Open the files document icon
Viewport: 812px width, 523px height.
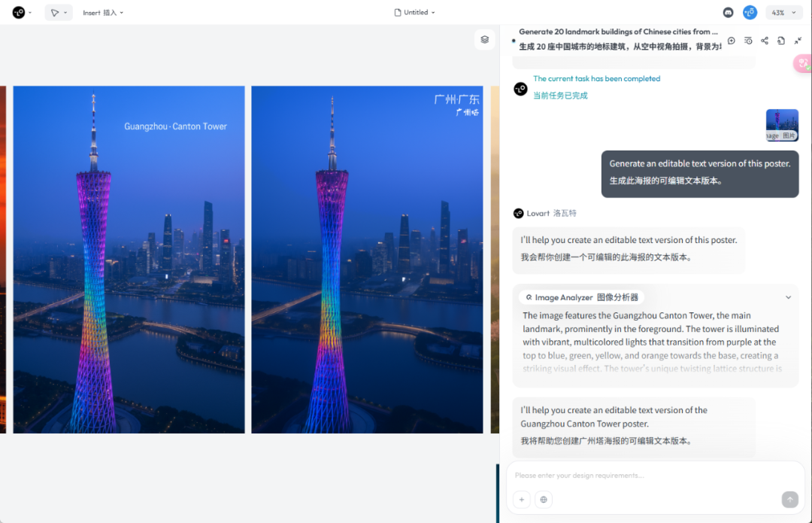point(781,41)
